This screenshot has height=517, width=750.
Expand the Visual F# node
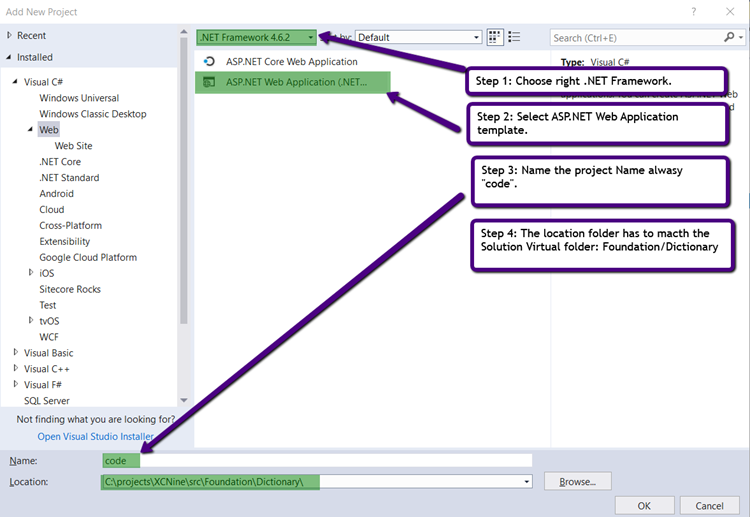16,384
